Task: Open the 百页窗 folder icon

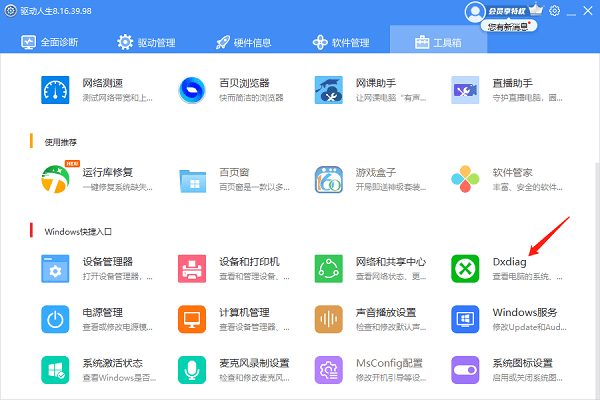Action: pyautogui.click(x=192, y=180)
